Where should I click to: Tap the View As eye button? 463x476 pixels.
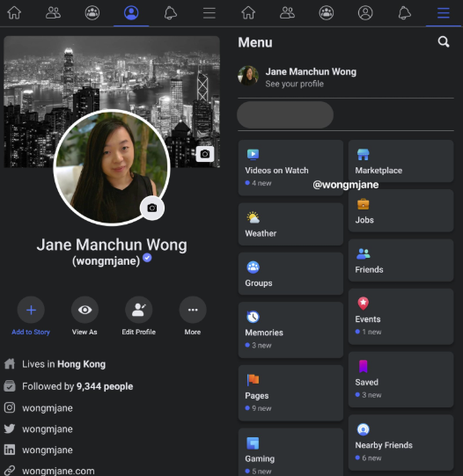pyautogui.click(x=85, y=310)
